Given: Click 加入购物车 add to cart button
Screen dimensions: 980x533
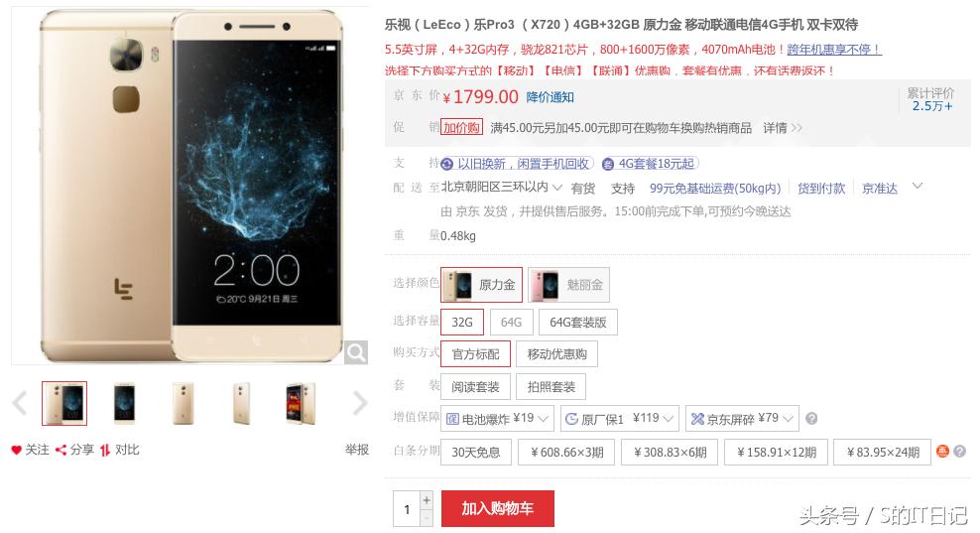Looking at the screenshot, I should pyautogui.click(x=498, y=508).
